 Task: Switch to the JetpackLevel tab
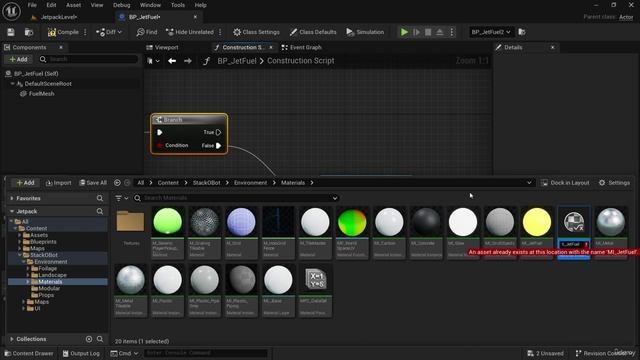coord(58,17)
